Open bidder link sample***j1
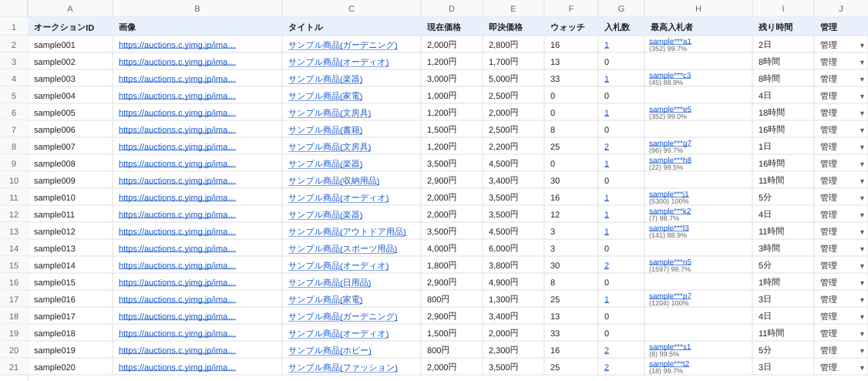The image size is (868, 381). (x=668, y=194)
